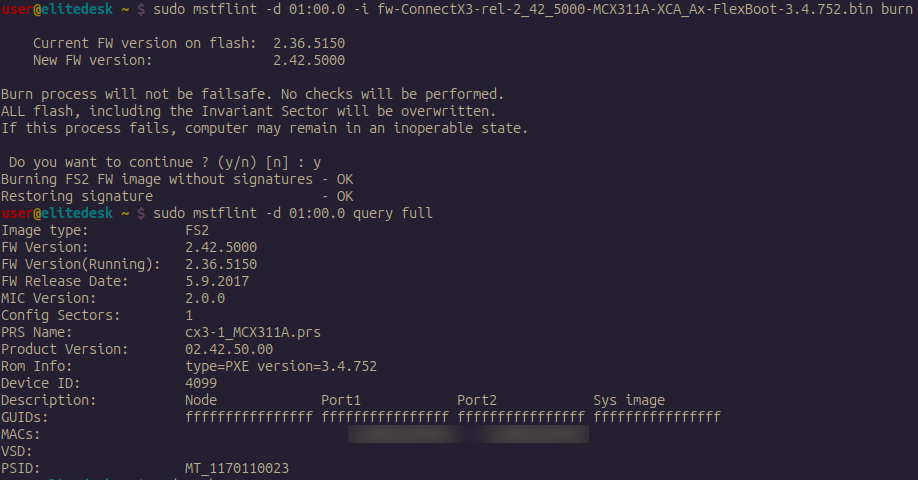
Task: Click the Node GUID ffffffffffffffff value
Action: tap(249, 417)
